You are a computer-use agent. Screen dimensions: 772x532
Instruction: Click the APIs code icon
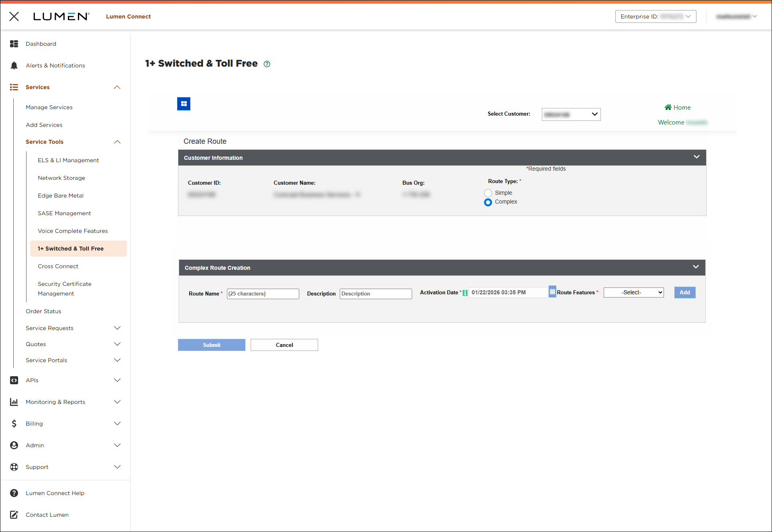pyautogui.click(x=14, y=380)
